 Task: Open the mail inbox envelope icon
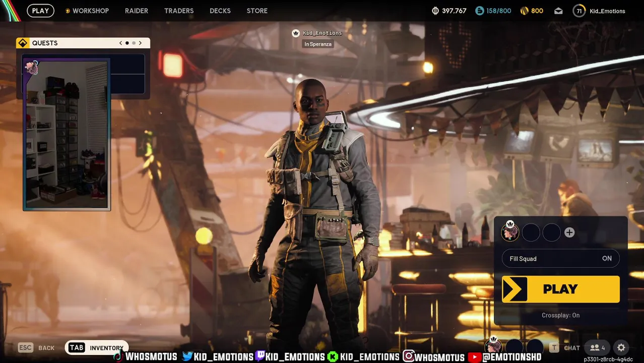558,11
